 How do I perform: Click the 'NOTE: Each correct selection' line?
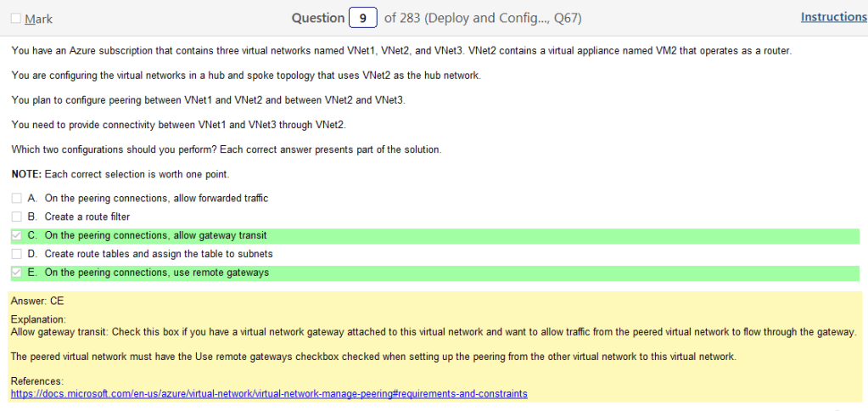point(120,174)
